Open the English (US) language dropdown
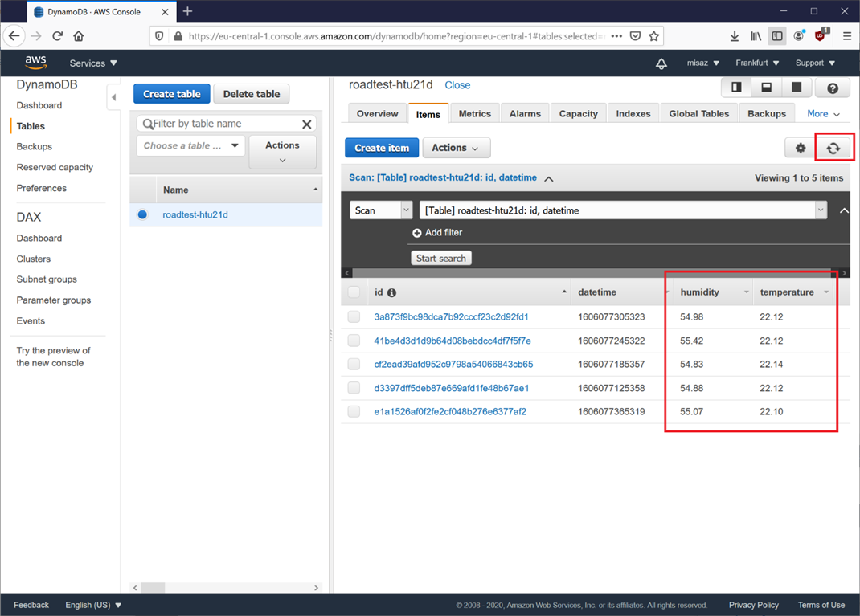 (x=93, y=605)
